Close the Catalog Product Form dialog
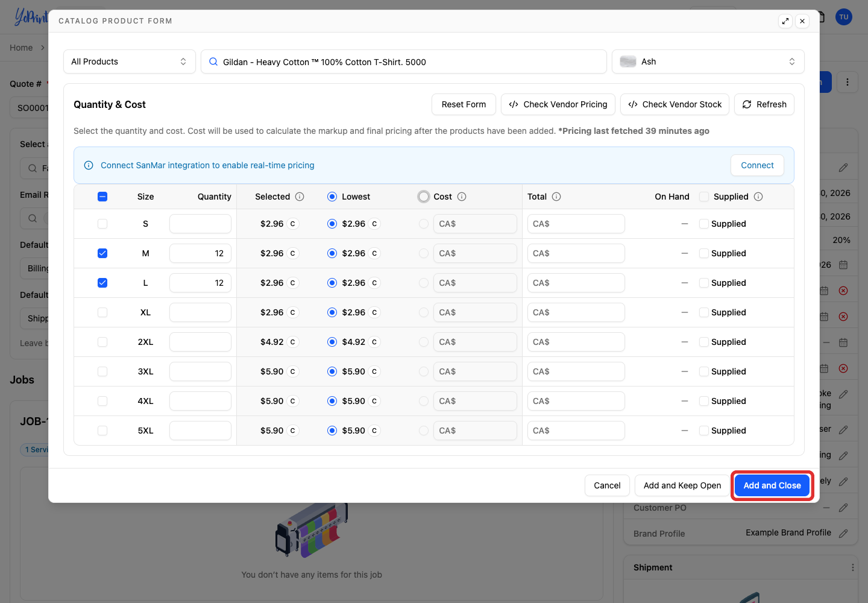Screen dimensions: 868x603 coord(802,21)
